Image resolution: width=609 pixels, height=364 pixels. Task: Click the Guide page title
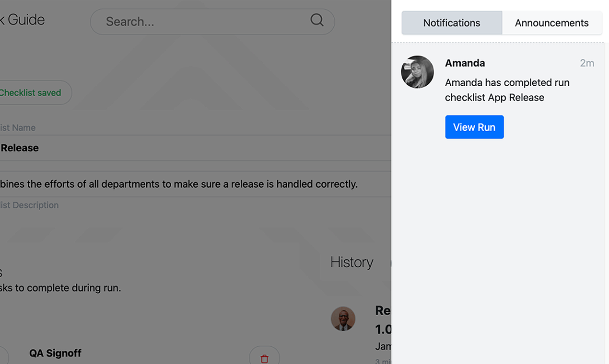[x=24, y=20]
